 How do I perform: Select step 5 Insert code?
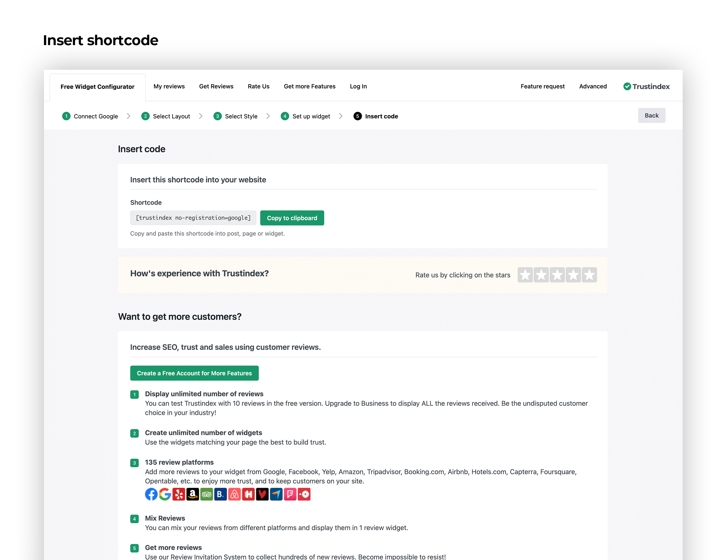[x=376, y=116]
